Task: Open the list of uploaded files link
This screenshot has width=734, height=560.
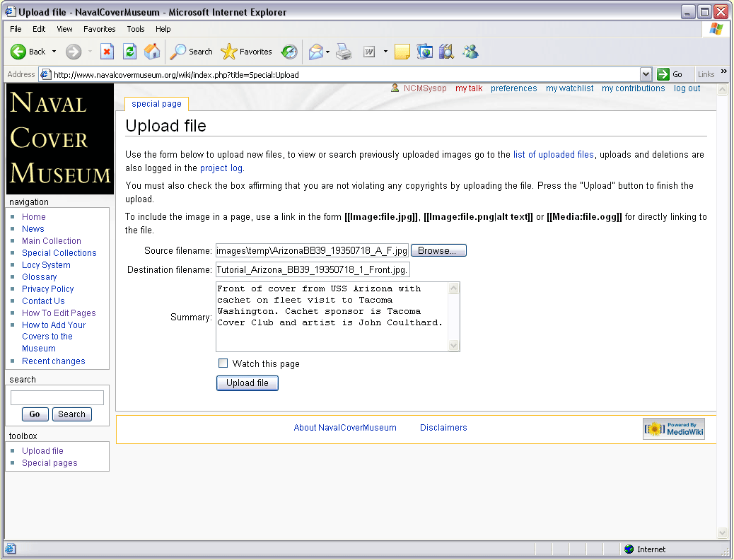Action: click(553, 155)
